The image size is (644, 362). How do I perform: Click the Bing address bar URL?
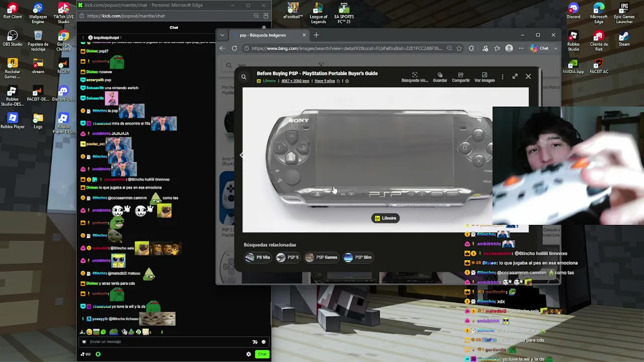[x=347, y=48]
